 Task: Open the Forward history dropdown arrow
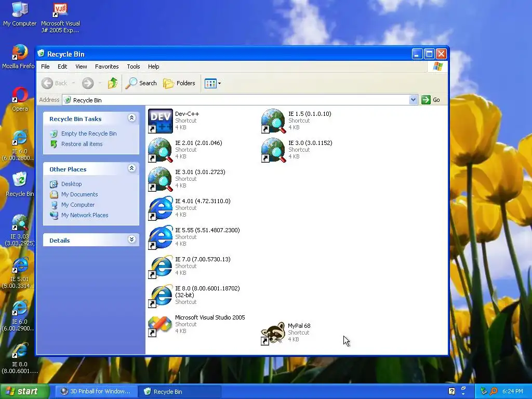tap(100, 83)
